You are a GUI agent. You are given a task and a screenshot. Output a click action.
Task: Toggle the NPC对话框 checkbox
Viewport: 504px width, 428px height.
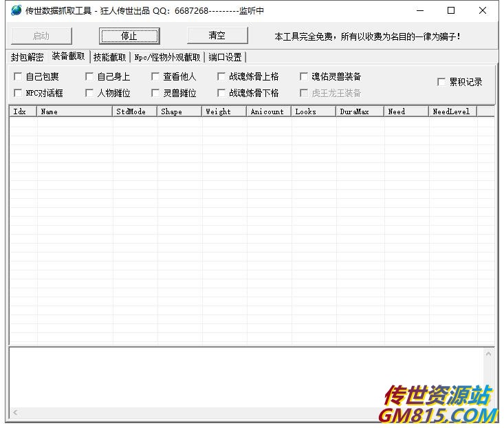click(x=18, y=94)
